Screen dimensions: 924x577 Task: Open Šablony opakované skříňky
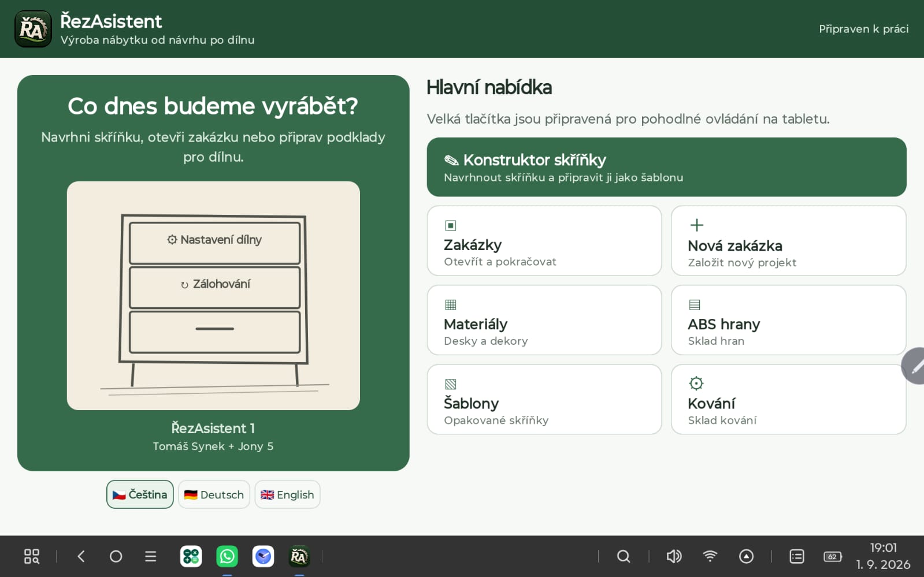(544, 399)
